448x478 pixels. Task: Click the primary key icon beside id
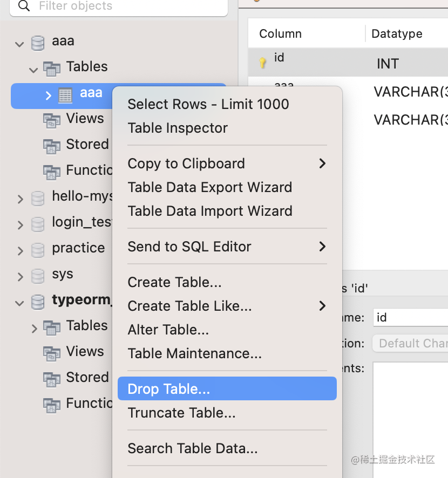pos(263,63)
